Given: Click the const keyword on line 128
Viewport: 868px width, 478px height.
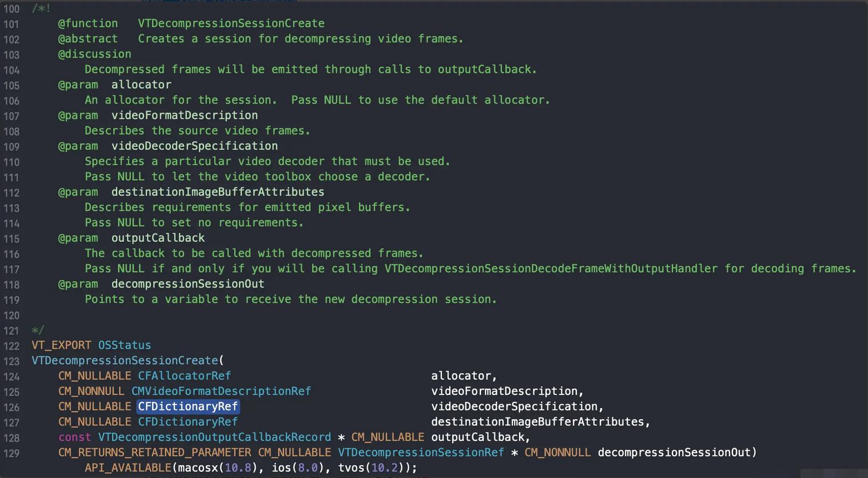Looking at the screenshot, I should 74,437.
